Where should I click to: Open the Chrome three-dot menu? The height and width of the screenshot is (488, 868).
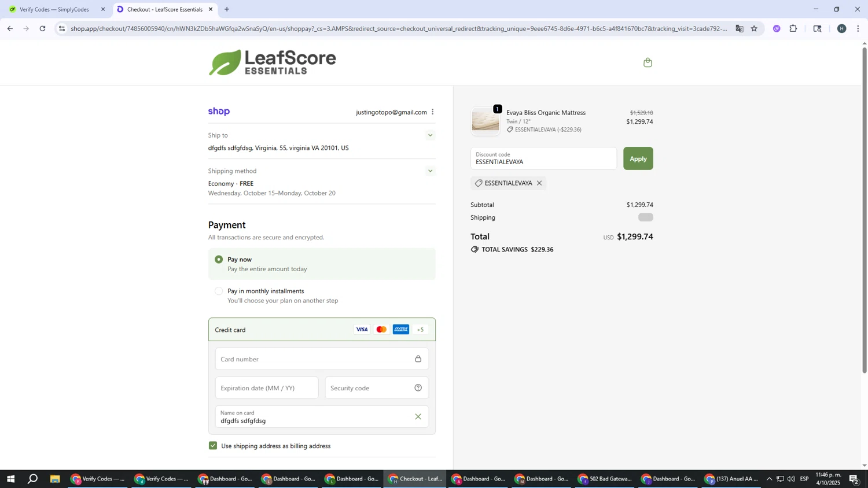(x=858, y=28)
